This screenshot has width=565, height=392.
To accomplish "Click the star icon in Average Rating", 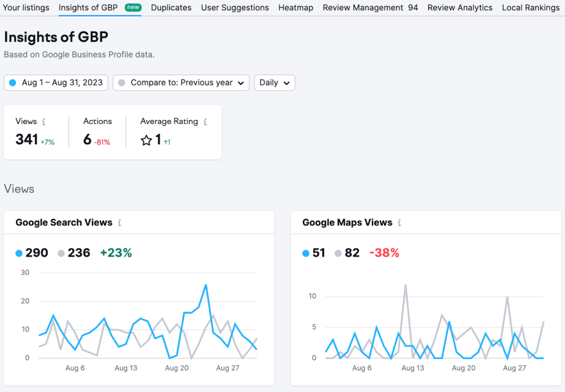I will (146, 140).
